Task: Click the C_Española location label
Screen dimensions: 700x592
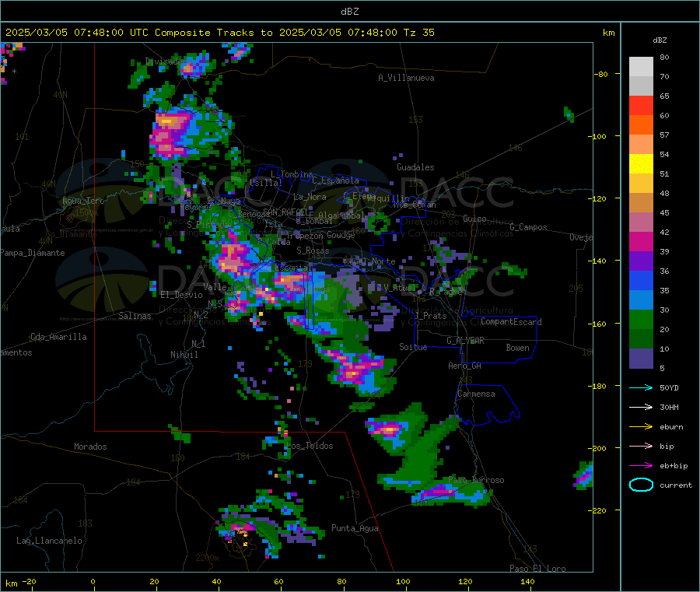Action: pos(335,180)
